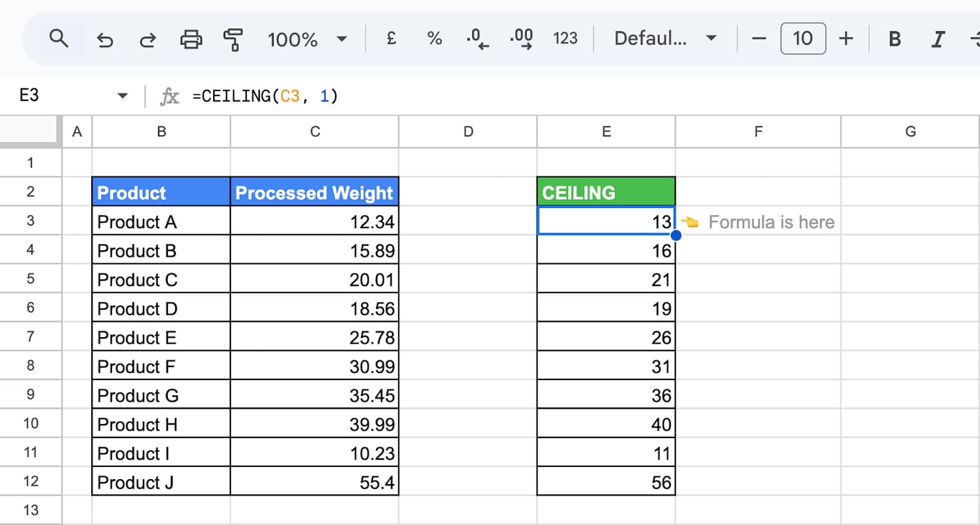Screen dimensions: 980x525
Task: Increase font size with plus button
Action: (847, 39)
